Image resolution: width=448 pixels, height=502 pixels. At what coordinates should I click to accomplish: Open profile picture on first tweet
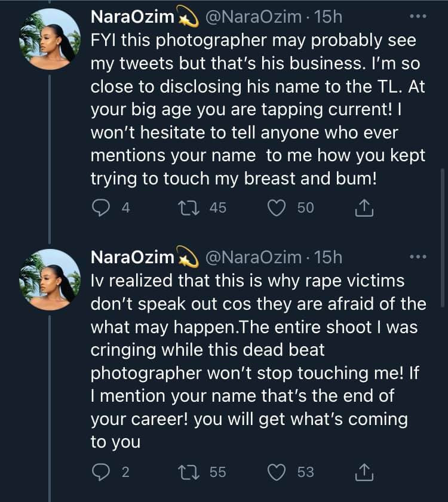click(x=50, y=38)
